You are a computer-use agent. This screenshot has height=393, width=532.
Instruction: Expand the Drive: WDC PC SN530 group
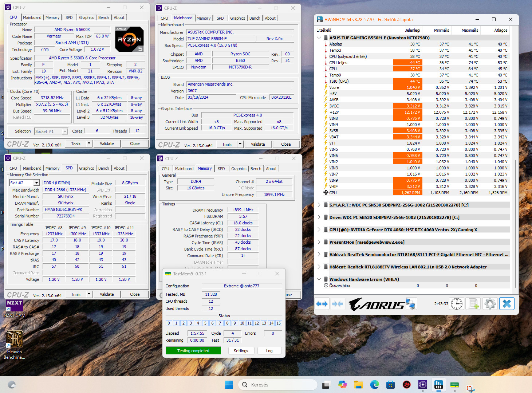[319, 217]
